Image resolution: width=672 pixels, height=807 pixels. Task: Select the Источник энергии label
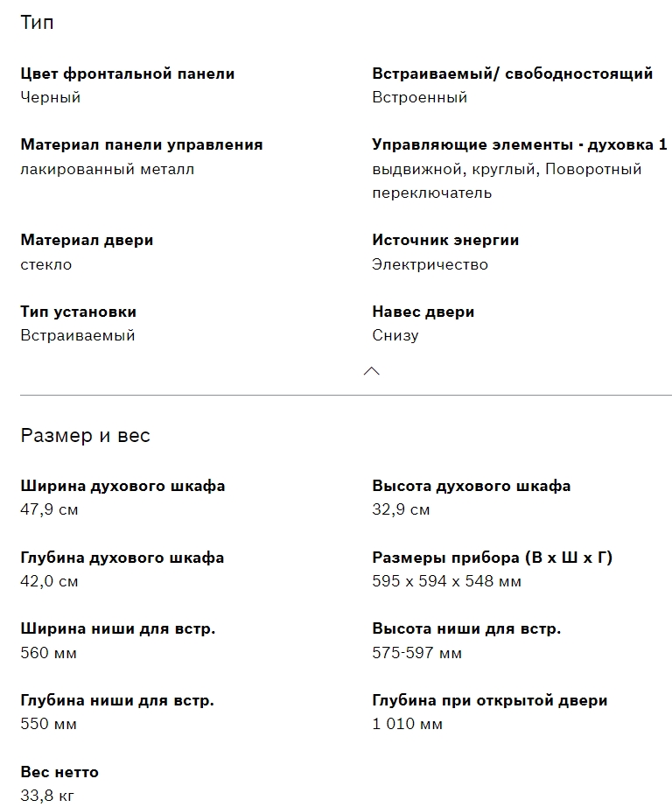click(445, 240)
